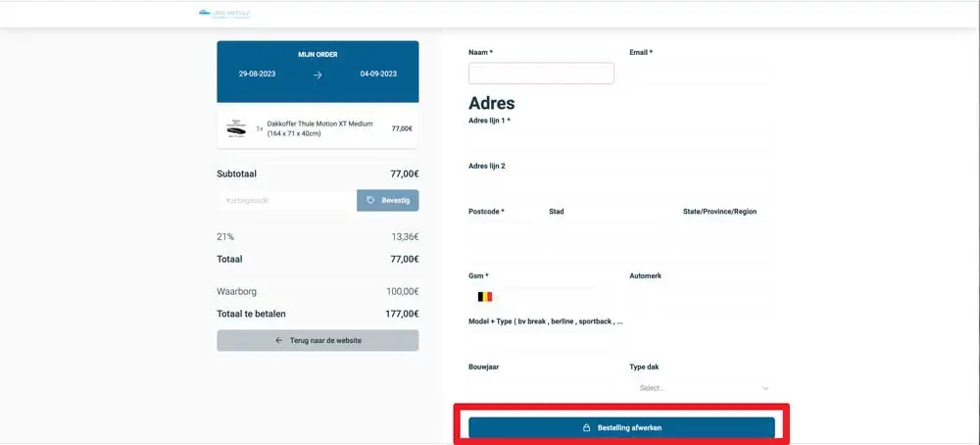The height and width of the screenshot is (445, 980).
Task: Focus the Adres lijn 2 field
Action: 622,187
